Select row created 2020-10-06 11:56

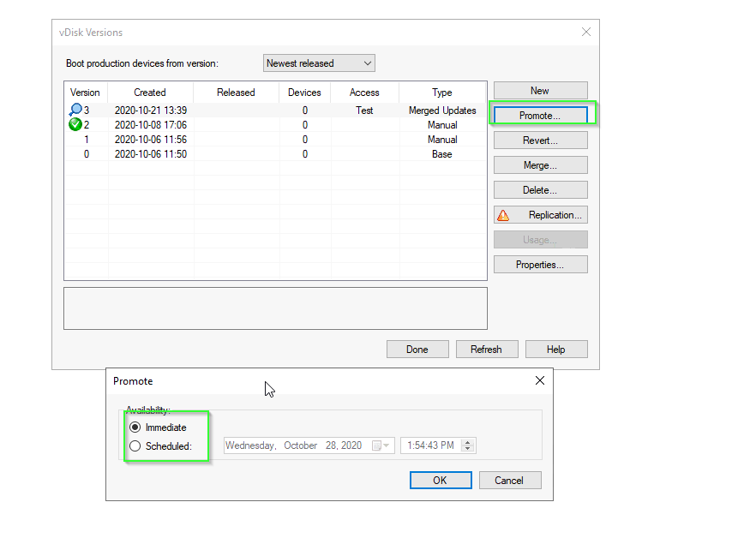tap(275, 140)
